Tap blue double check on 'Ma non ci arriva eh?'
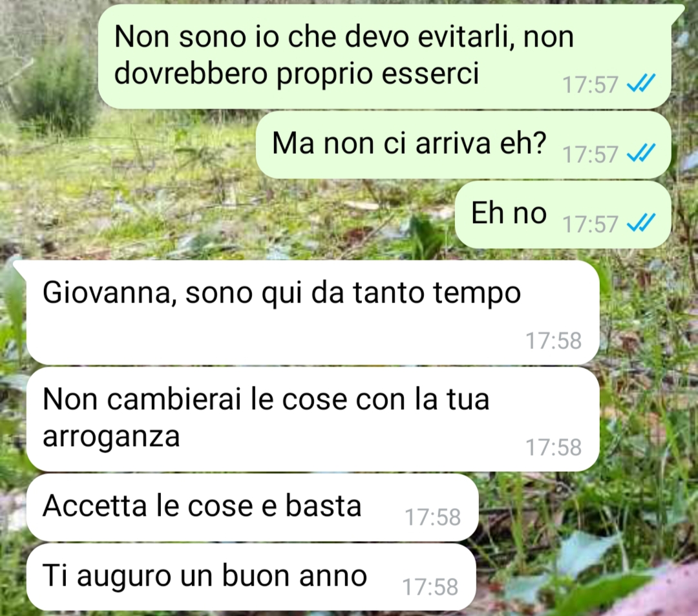Image resolution: width=698 pixels, height=616 pixels. [641, 153]
